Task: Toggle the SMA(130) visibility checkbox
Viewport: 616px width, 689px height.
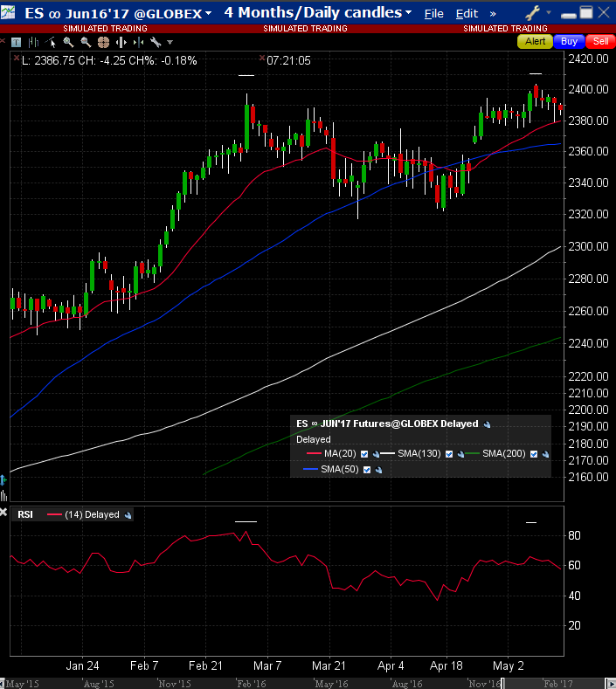Action: click(x=448, y=454)
